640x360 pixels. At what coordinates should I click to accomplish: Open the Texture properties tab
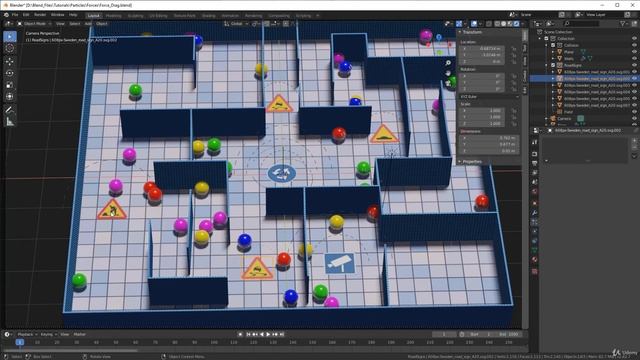point(535,271)
